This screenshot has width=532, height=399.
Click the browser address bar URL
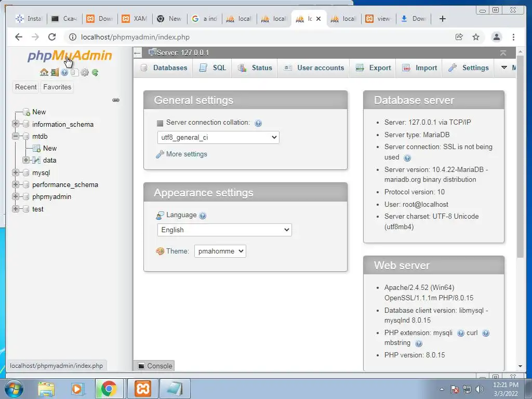click(135, 37)
